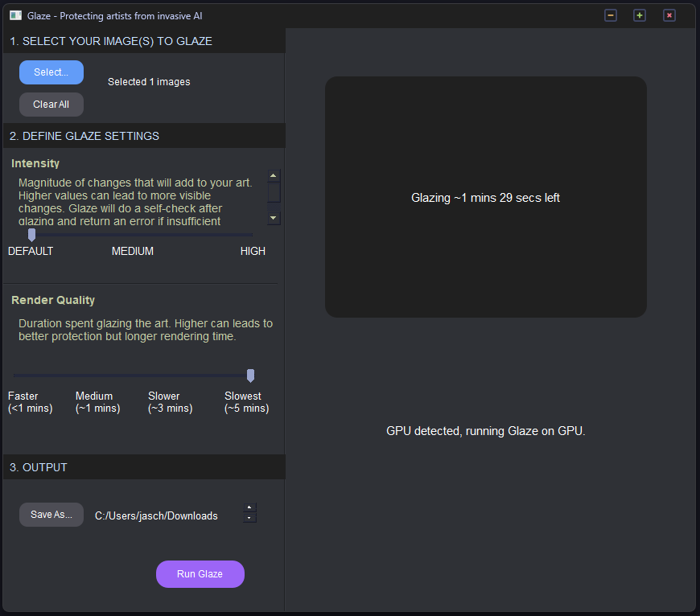Click the C:/Users/jasch/Downloads output path

pos(156,515)
